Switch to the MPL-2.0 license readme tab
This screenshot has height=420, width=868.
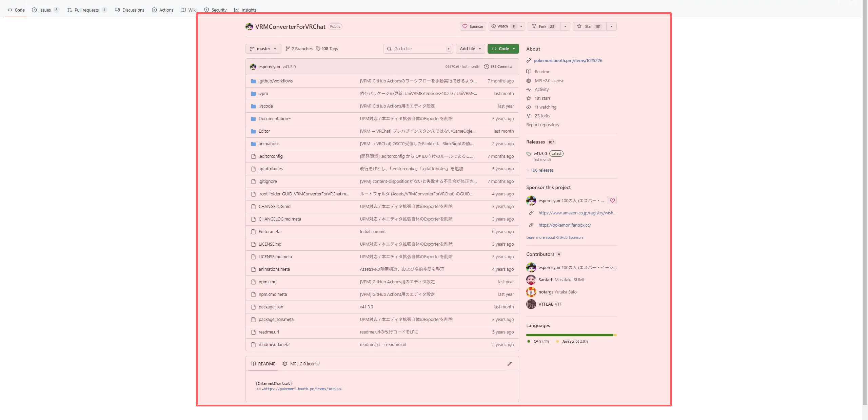click(x=301, y=364)
